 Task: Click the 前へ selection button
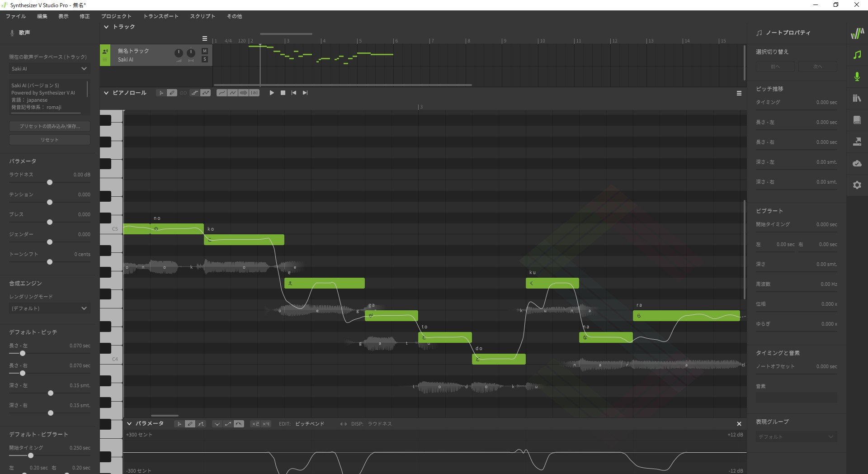click(x=775, y=66)
